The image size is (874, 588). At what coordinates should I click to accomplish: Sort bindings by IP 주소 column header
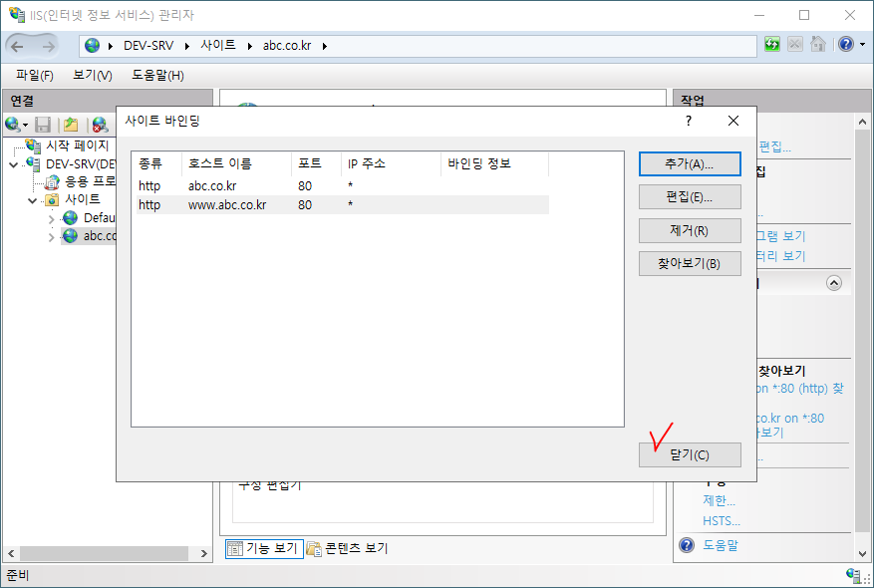click(391, 163)
